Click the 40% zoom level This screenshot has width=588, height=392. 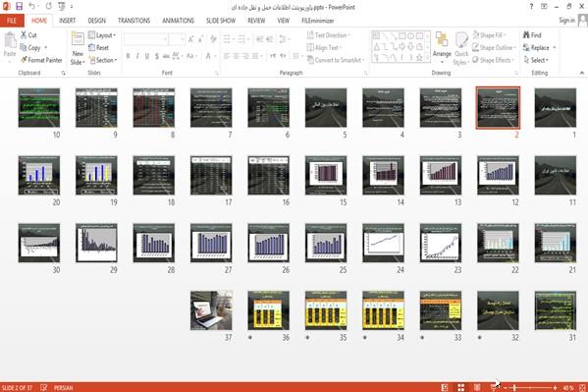tap(568, 387)
